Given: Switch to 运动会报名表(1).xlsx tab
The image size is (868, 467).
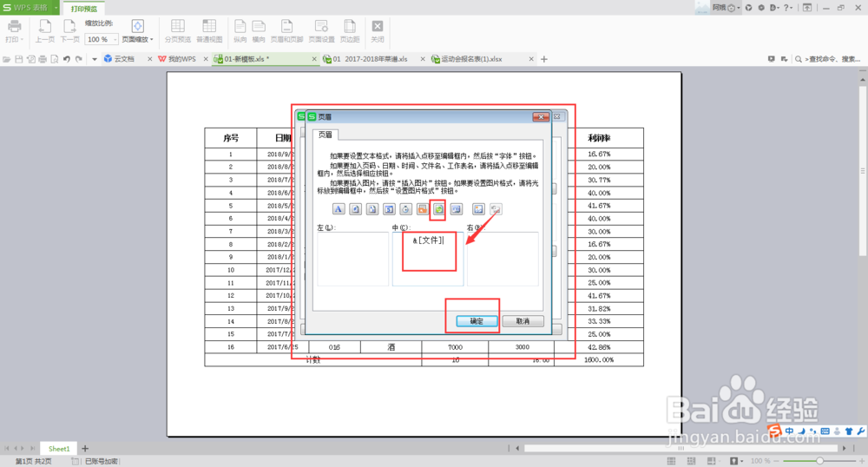Looking at the screenshot, I should click(471, 59).
